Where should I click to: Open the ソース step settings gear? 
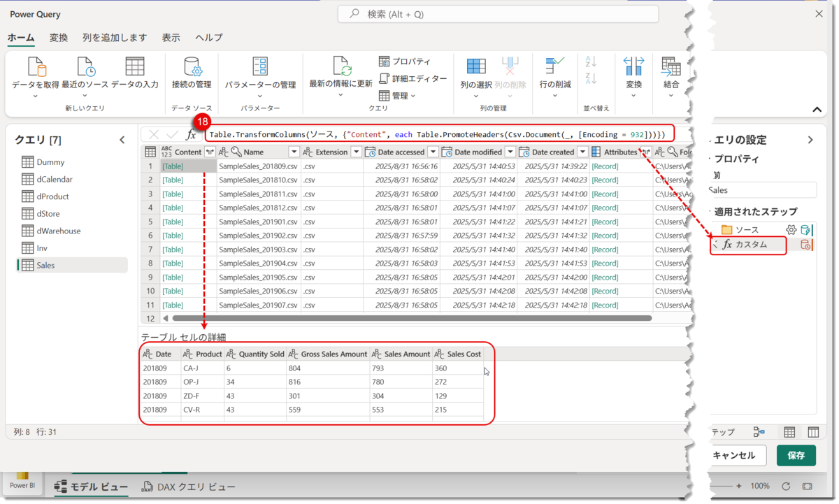click(791, 230)
